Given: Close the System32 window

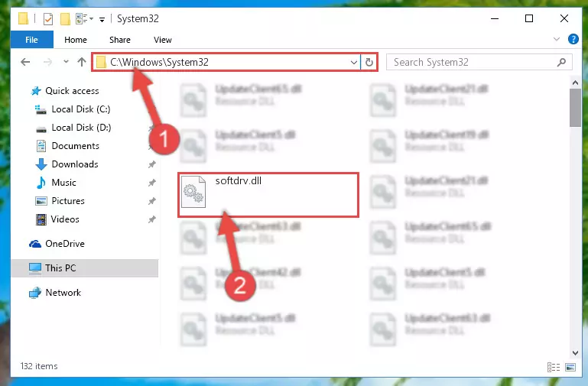Looking at the screenshot, I should pos(564,18).
